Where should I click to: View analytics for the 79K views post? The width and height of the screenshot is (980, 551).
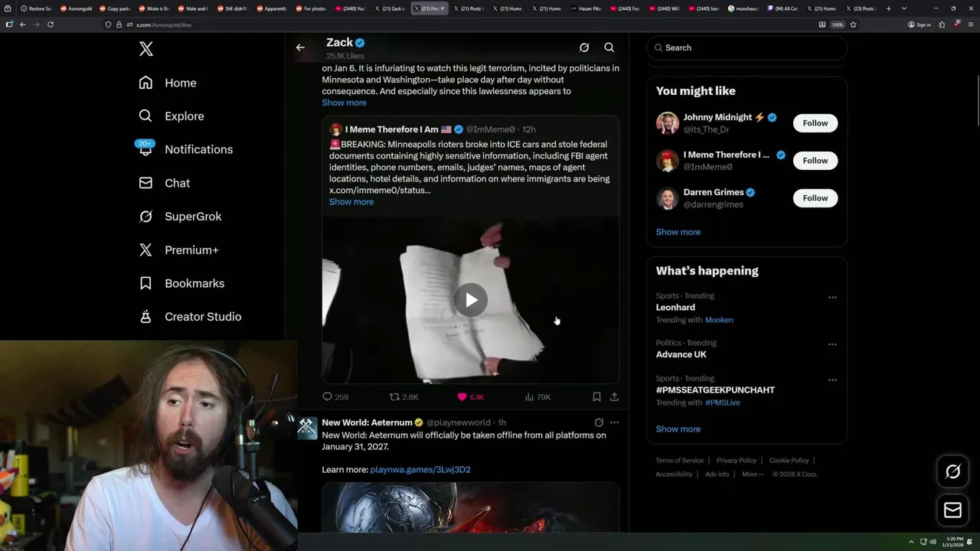[537, 397]
